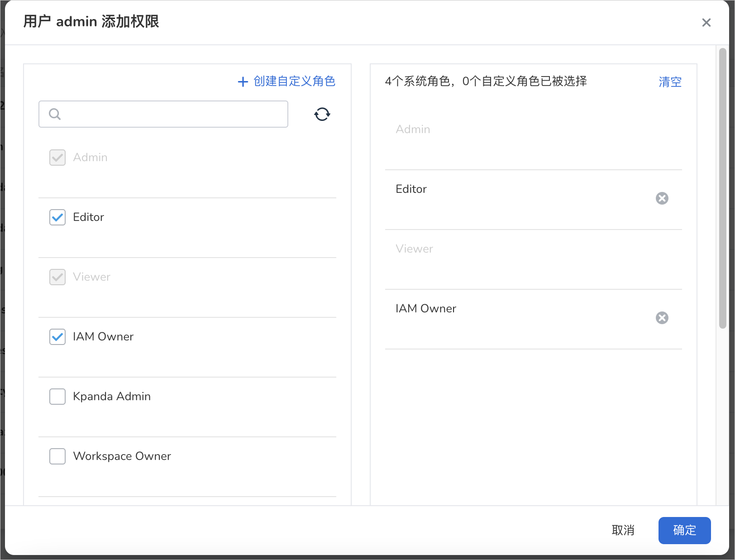Click Workspace Owner role label
Image resolution: width=735 pixels, height=560 pixels.
[122, 456]
